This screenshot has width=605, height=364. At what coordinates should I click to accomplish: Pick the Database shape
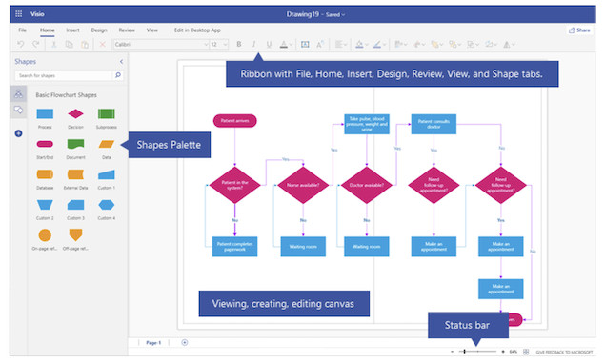45,174
